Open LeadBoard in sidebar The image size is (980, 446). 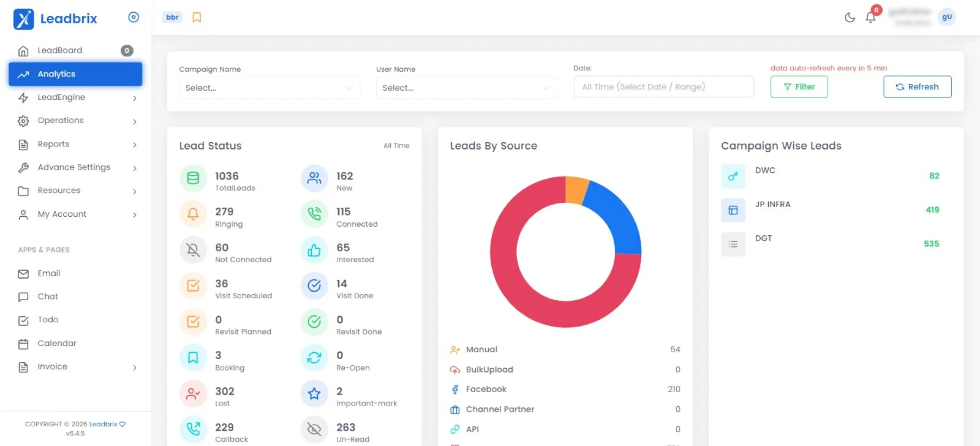75,51
